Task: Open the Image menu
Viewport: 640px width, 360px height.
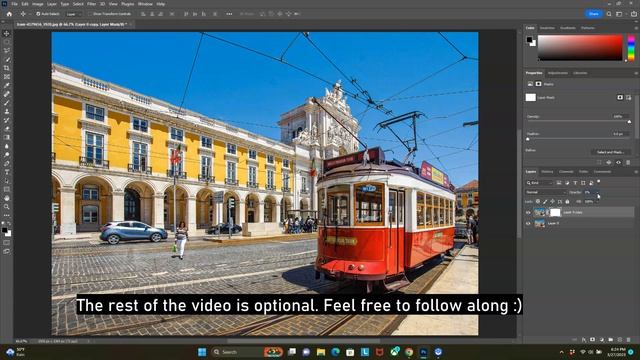Action: pos(38,4)
